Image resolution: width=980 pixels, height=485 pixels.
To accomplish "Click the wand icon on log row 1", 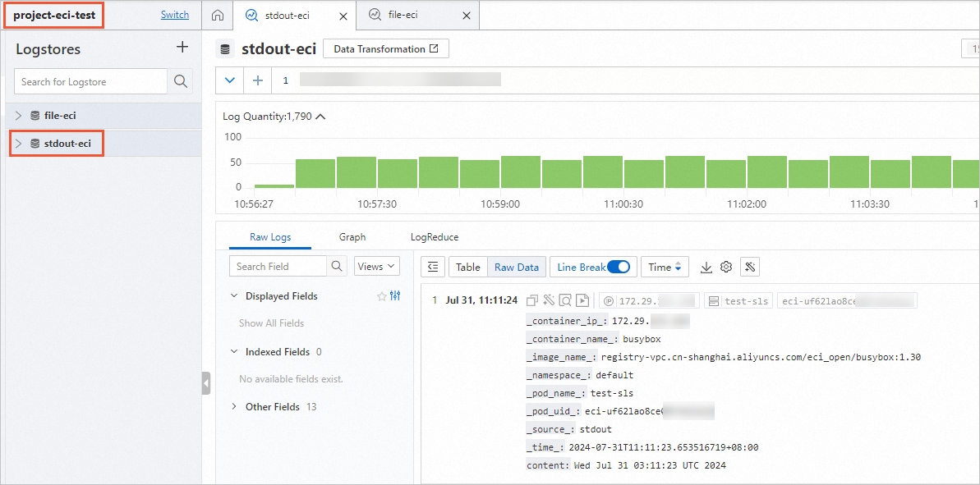I will [549, 301].
